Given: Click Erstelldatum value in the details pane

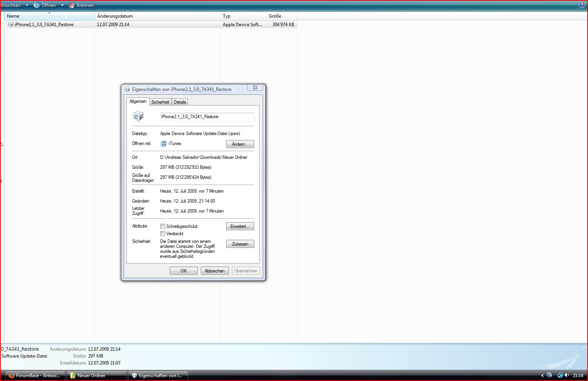Looking at the screenshot, I should pos(104,363).
